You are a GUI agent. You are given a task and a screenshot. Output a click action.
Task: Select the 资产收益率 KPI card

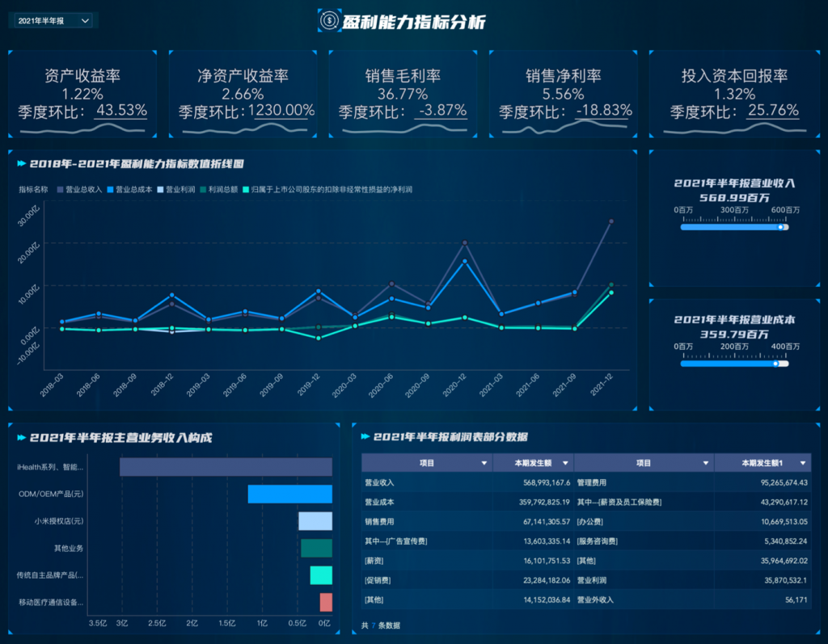(82, 94)
